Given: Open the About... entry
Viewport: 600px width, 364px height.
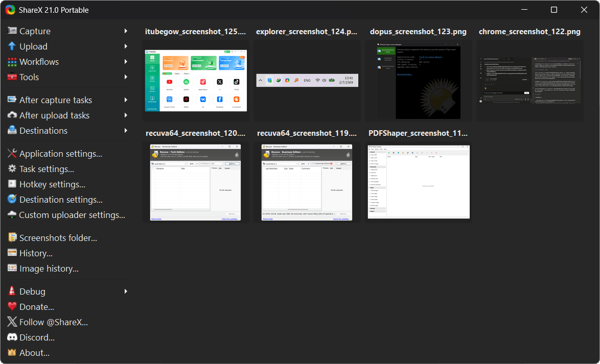Looking at the screenshot, I should coord(34,353).
